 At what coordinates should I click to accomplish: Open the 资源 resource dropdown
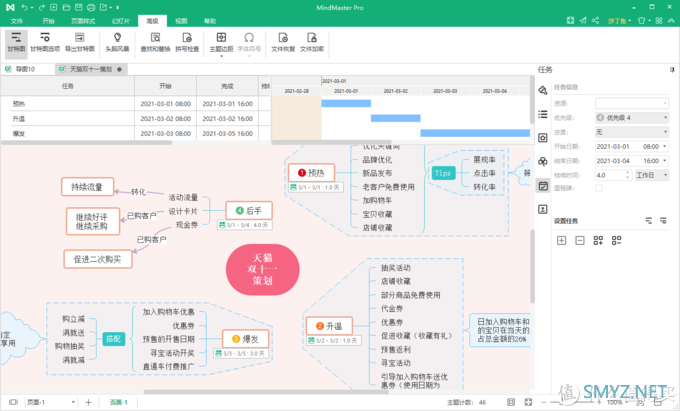tap(632, 103)
